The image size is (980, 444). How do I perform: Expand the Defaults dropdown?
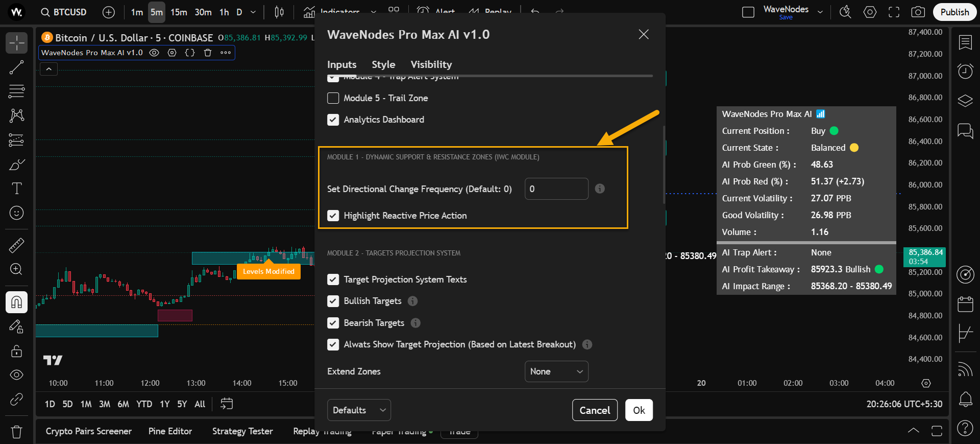(359, 410)
